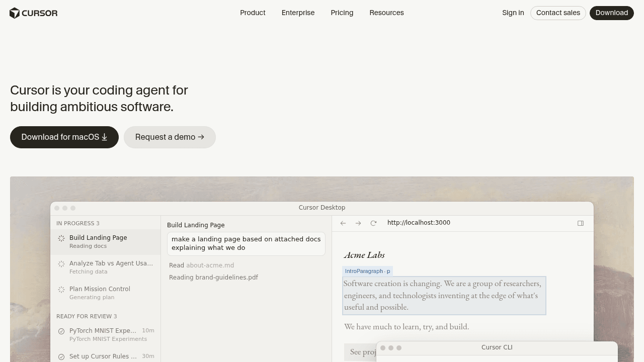This screenshot has height=362, width=644.
Task: Click the Sign in link
Action: click(x=513, y=13)
